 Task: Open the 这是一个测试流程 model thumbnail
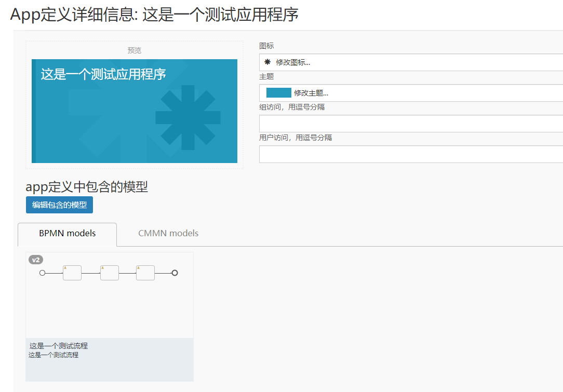(110, 295)
